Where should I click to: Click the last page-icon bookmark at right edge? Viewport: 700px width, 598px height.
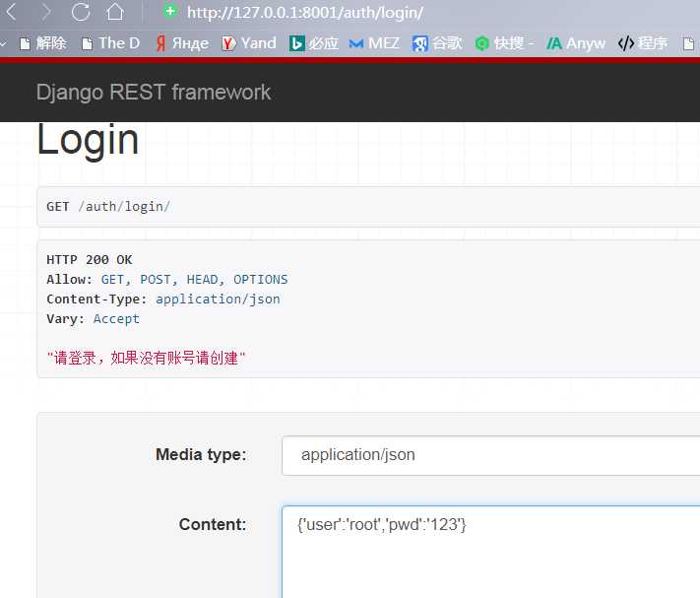(689, 43)
